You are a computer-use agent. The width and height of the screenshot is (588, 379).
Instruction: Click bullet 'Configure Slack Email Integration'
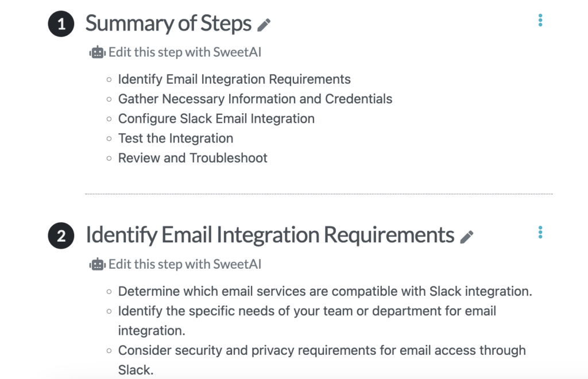point(216,119)
